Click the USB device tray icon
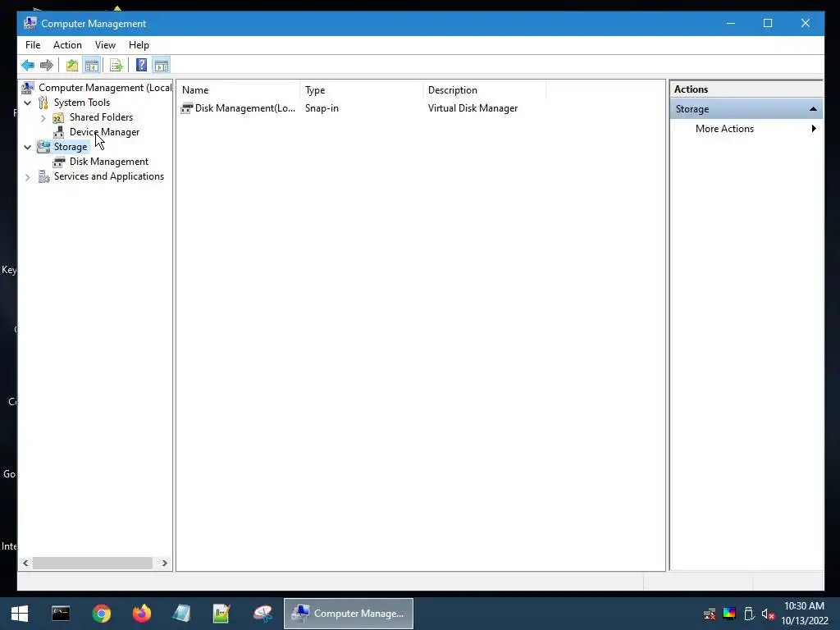The width and height of the screenshot is (840, 630). click(749, 614)
